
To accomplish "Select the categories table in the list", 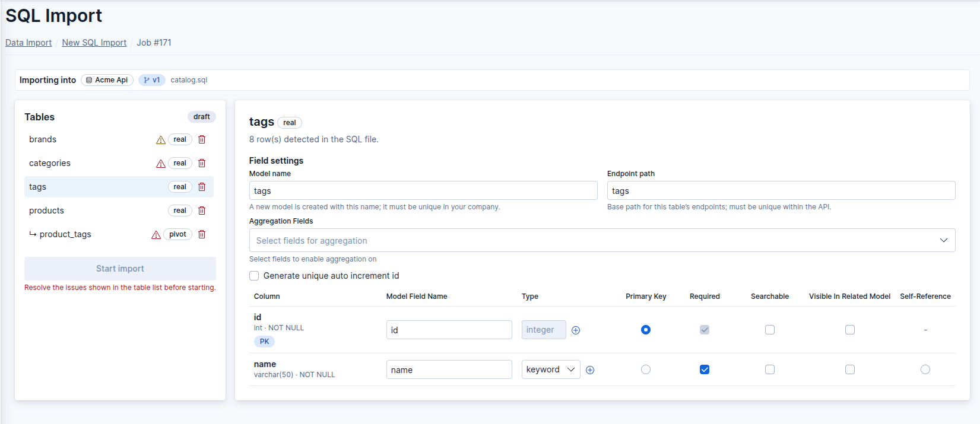I will (x=119, y=163).
